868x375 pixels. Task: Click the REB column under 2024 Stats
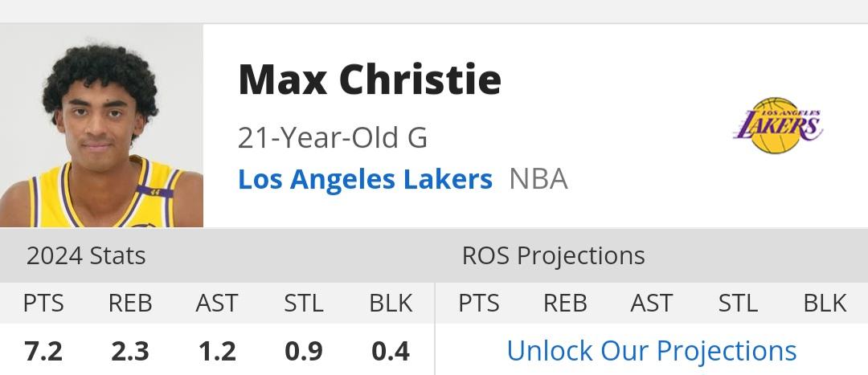pos(130,303)
